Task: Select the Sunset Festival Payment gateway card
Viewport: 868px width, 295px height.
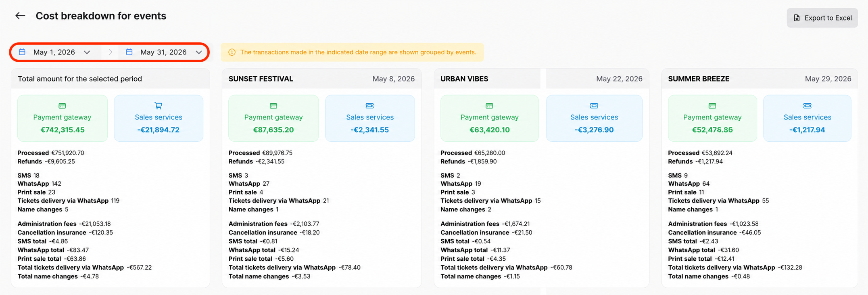Action: coord(273,118)
